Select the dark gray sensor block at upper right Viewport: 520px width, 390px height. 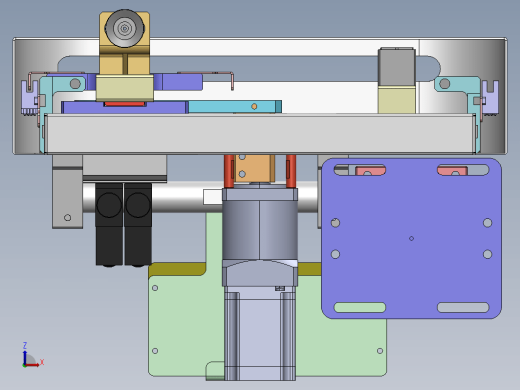click(x=397, y=67)
